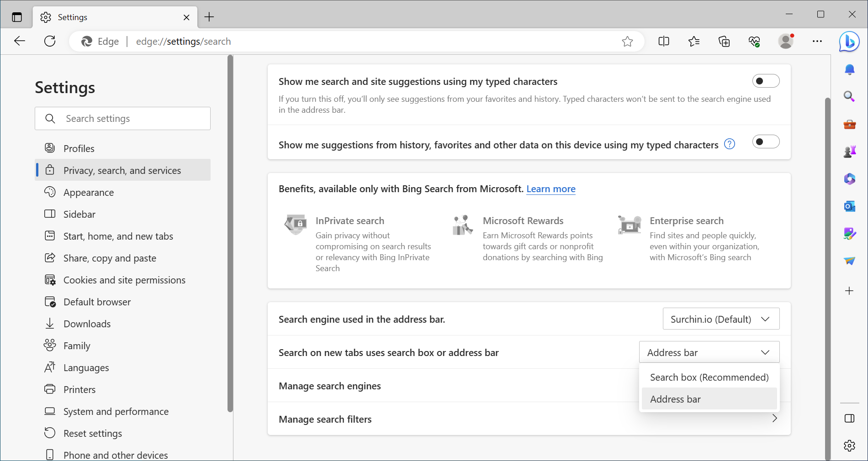Collapse the Address bar dropdown
The width and height of the screenshot is (868, 461).
709,352
